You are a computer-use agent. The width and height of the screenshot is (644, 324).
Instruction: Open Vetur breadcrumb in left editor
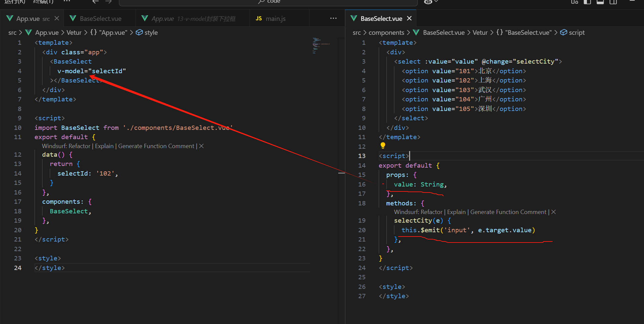point(74,32)
